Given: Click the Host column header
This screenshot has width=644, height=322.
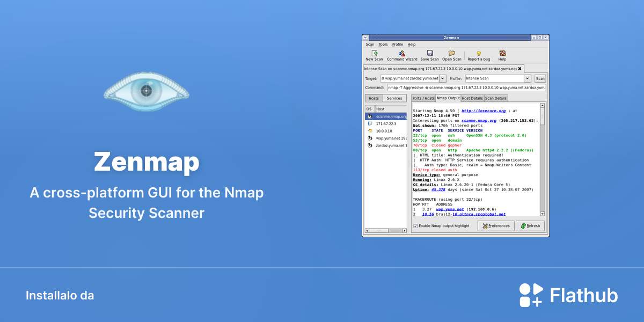Looking at the screenshot, I should (391, 109).
